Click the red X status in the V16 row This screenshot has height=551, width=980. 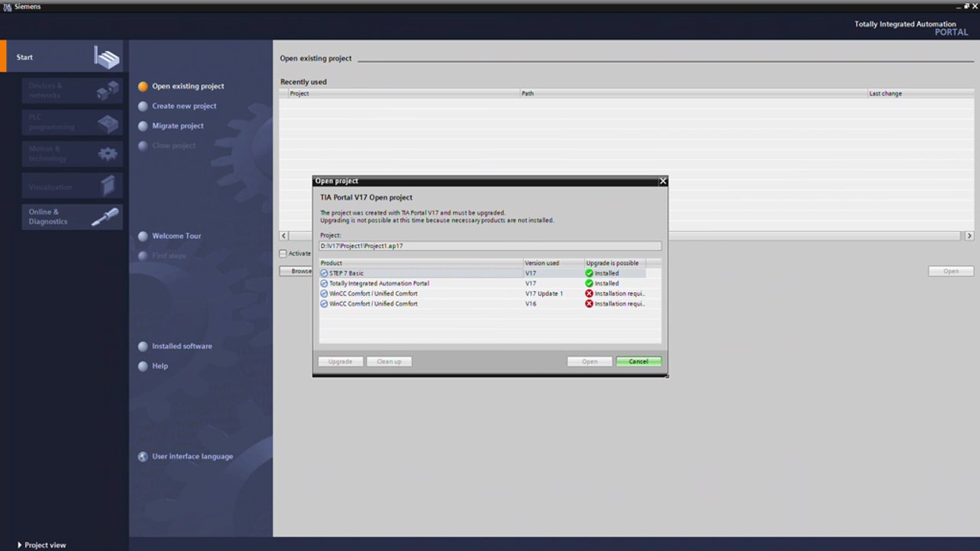tap(590, 304)
